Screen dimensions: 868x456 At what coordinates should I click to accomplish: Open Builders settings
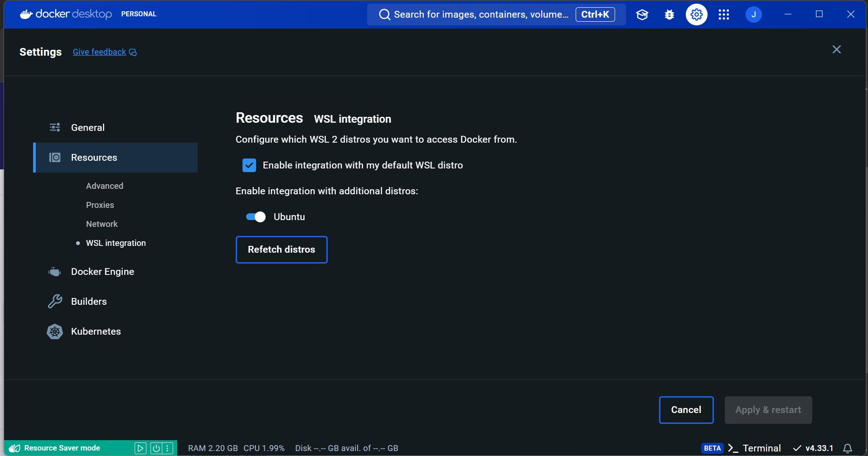pos(116,302)
